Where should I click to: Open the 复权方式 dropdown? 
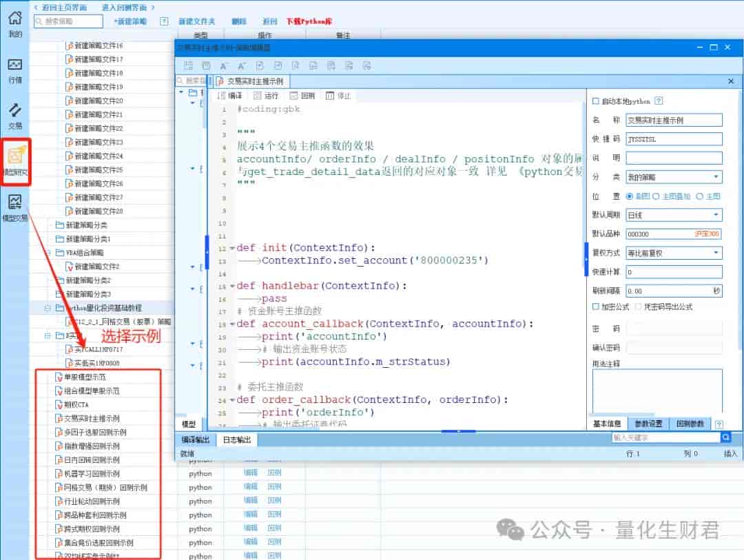pos(674,253)
